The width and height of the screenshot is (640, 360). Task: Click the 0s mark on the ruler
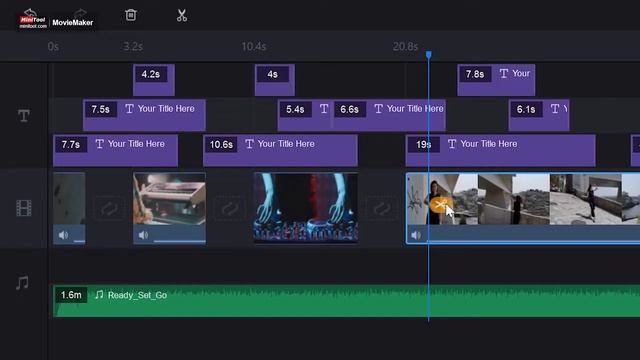(x=53, y=47)
